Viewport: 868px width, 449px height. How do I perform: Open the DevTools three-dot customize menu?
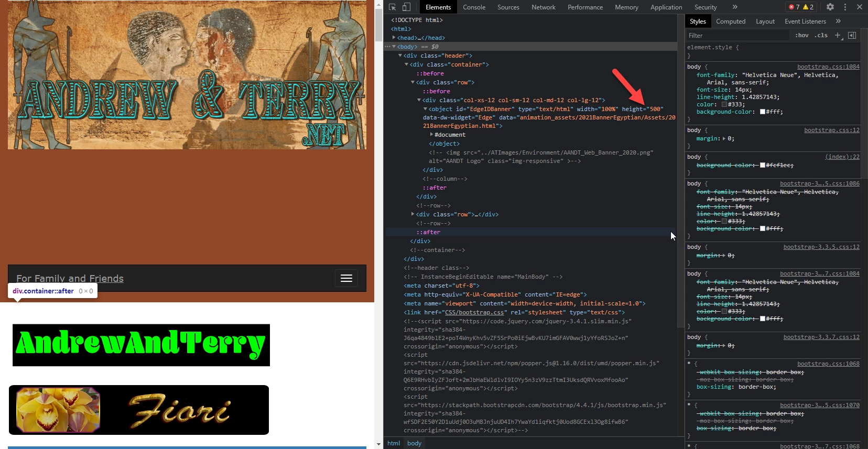[x=845, y=7]
